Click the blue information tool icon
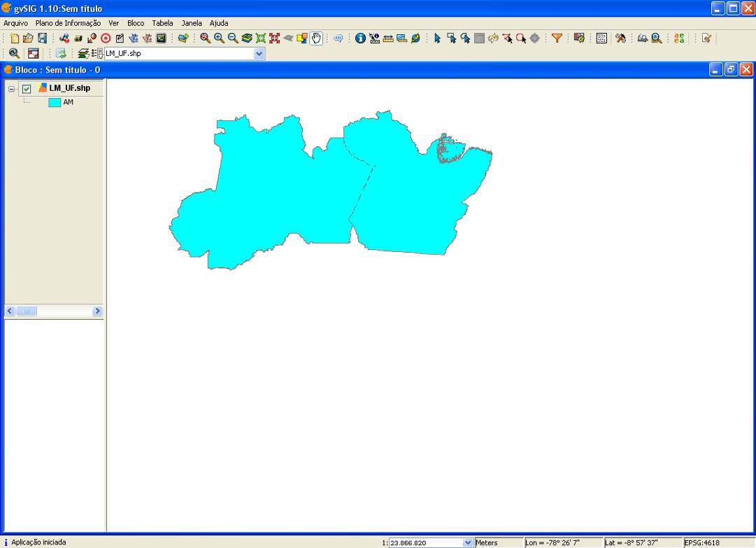This screenshot has width=756, height=548. (360, 38)
